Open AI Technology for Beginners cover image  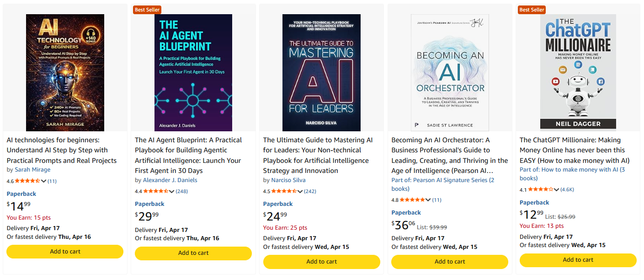point(65,72)
